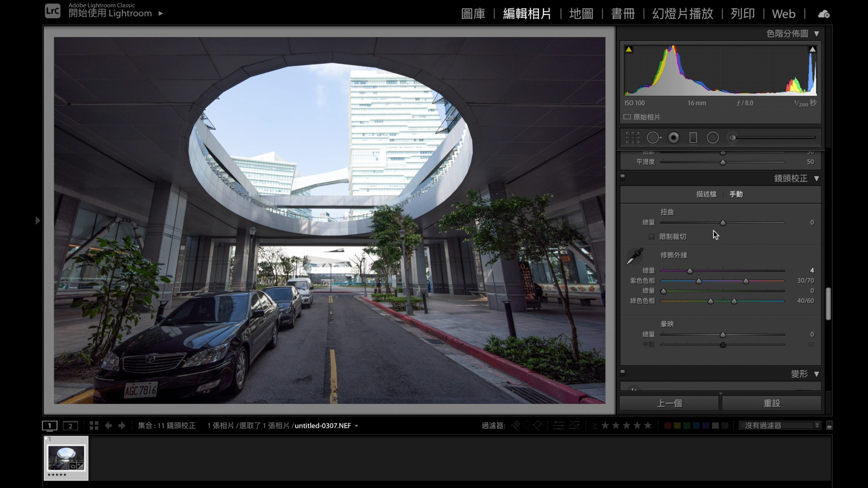Go forward with the right arrow
868x488 pixels.
(122, 426)
